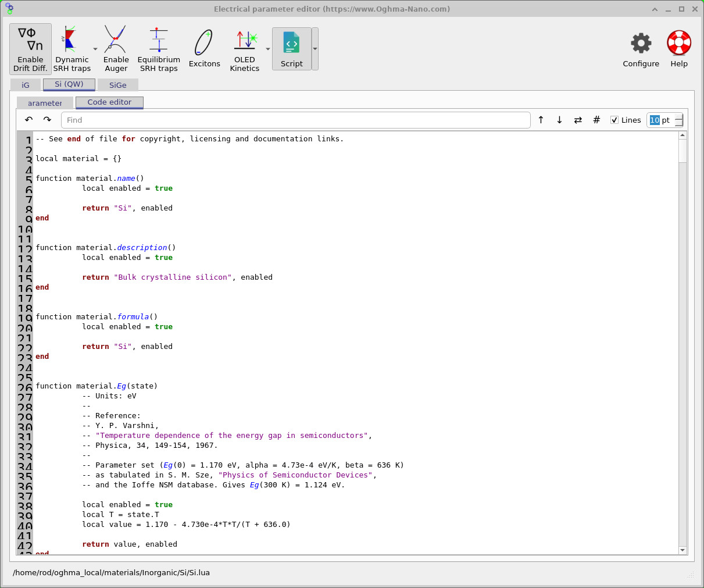The width and height of the screenshot is (704, 588).
Task: Open the Parameter tab
Action: click(x=45, y=103)
